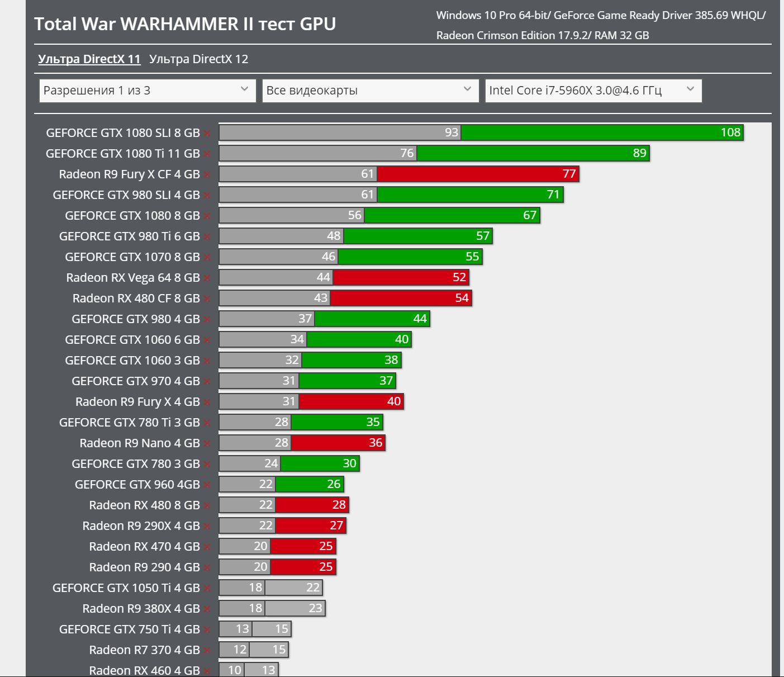
Task: Click the red 77 fps Fury X bar
Action: (478, 174)
